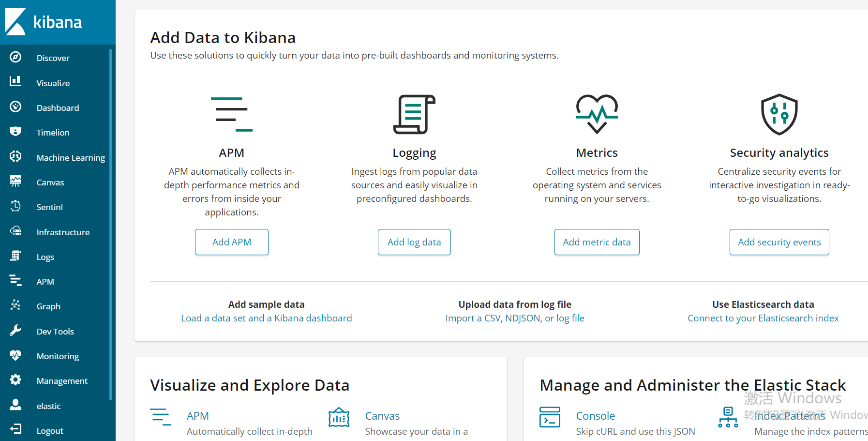
Task: Select the Infrastructure sidebar label
Action: [63, 232]
